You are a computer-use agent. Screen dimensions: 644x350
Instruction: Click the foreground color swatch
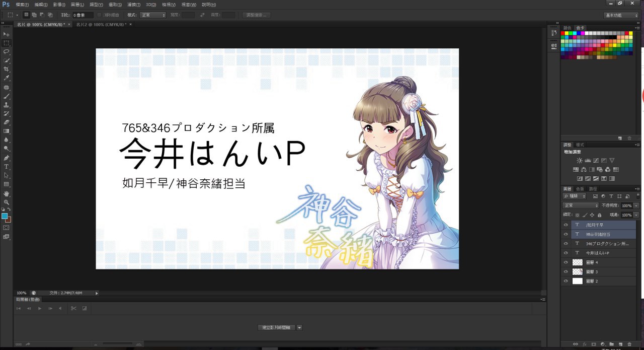click(x=5, y=216)
